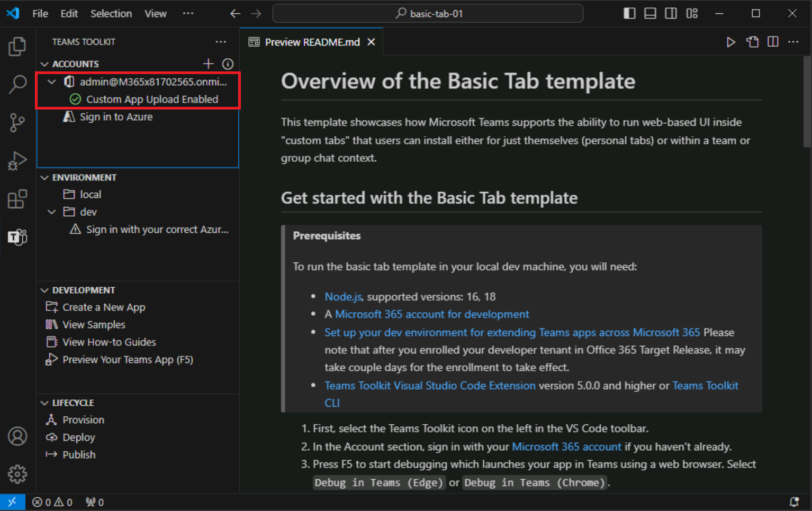
Task: Select the local environment
Action: 91,195
